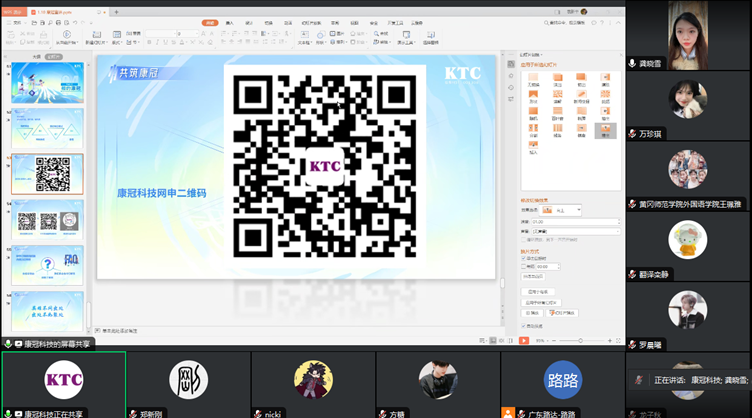Toggle the timed auto-advance checkbox
Image resolution: width=752 pixels, height=418 pixels.
click(x=522, y=266)
